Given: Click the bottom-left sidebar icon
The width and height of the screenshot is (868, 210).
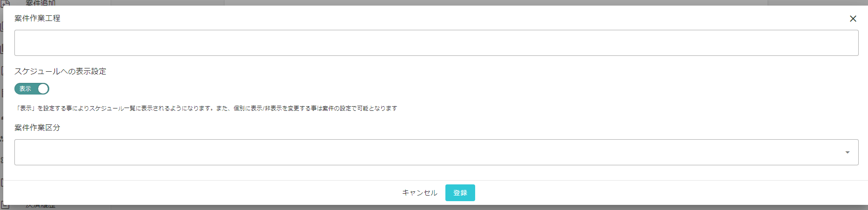Looking at the screenshot, I should point(5,207).
